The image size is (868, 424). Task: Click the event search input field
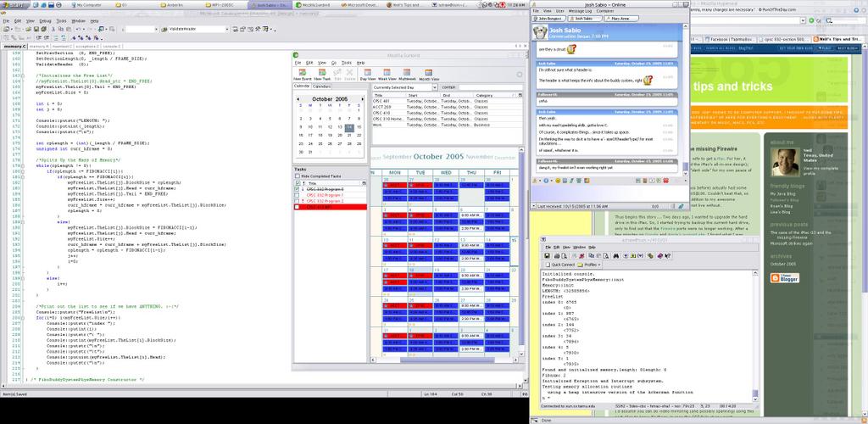(x=490, y=86)
